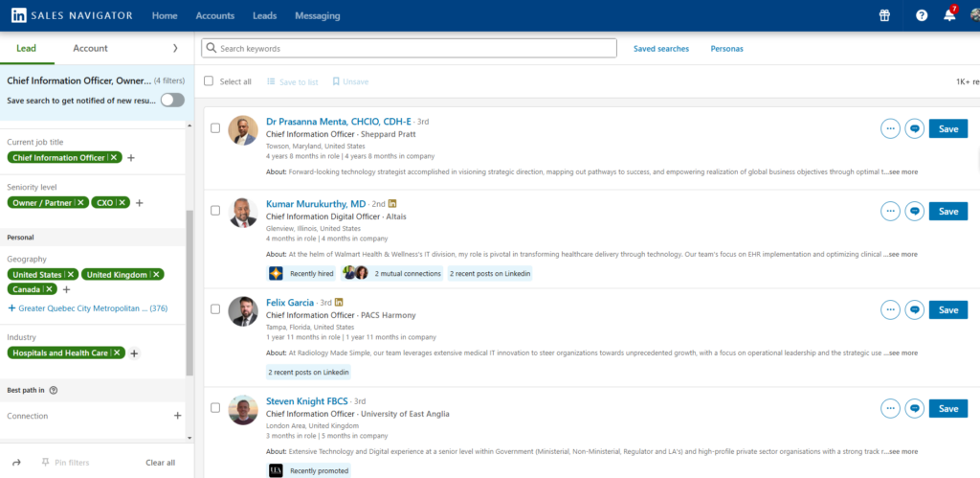
Task: Save Felix Garcia as lead
Action: 948,309
